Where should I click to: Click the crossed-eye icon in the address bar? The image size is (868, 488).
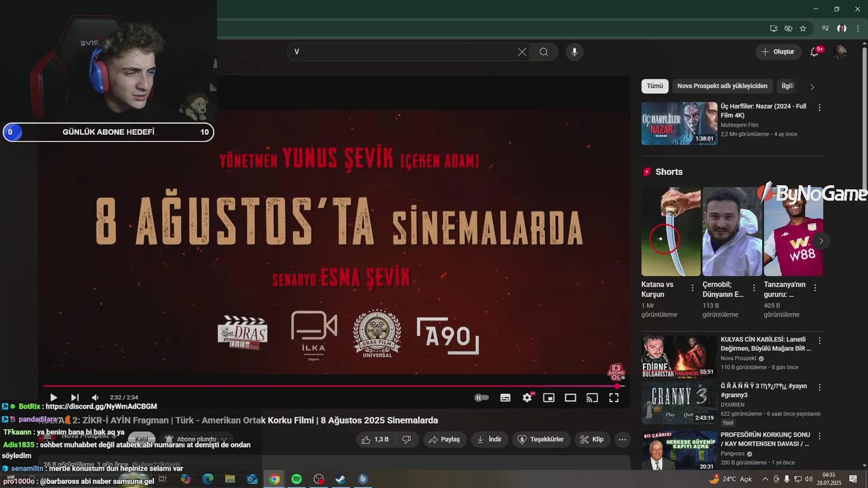tap(788, 28)
